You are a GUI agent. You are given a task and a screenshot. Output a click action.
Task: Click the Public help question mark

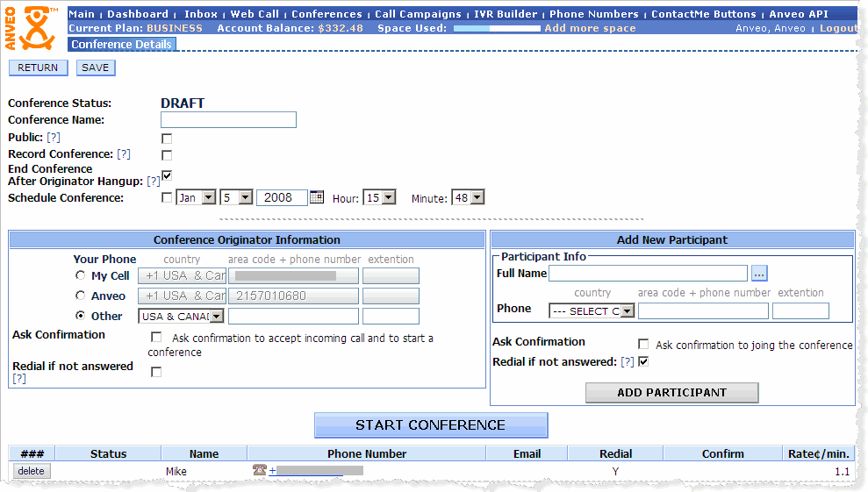(x=54, y=138)
